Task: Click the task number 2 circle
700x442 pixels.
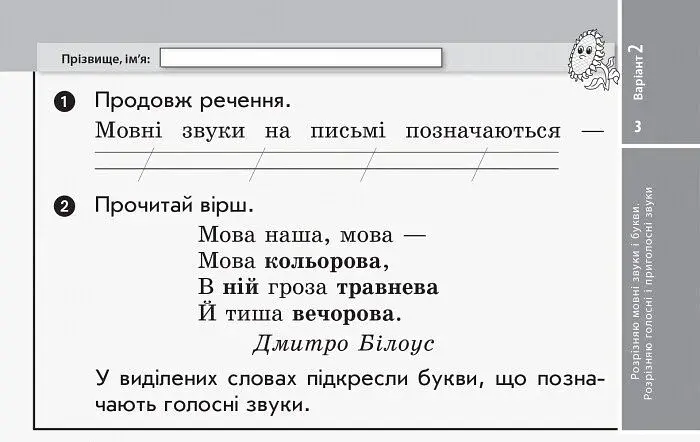Action: click(64, 206)
